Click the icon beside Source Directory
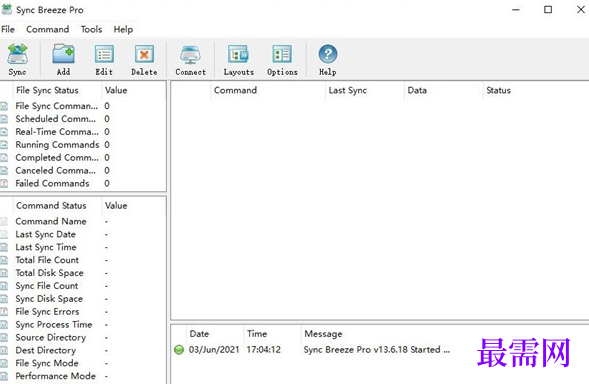 point(4,338)
